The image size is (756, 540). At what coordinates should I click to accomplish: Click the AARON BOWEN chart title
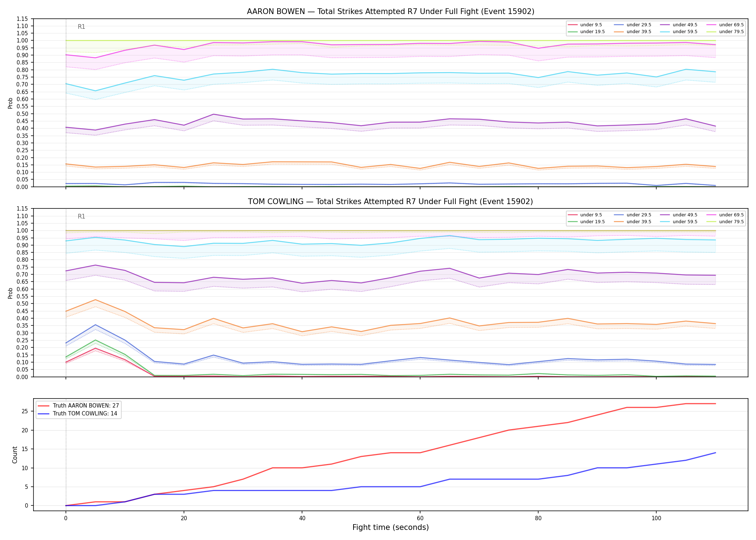click(390, 12)
